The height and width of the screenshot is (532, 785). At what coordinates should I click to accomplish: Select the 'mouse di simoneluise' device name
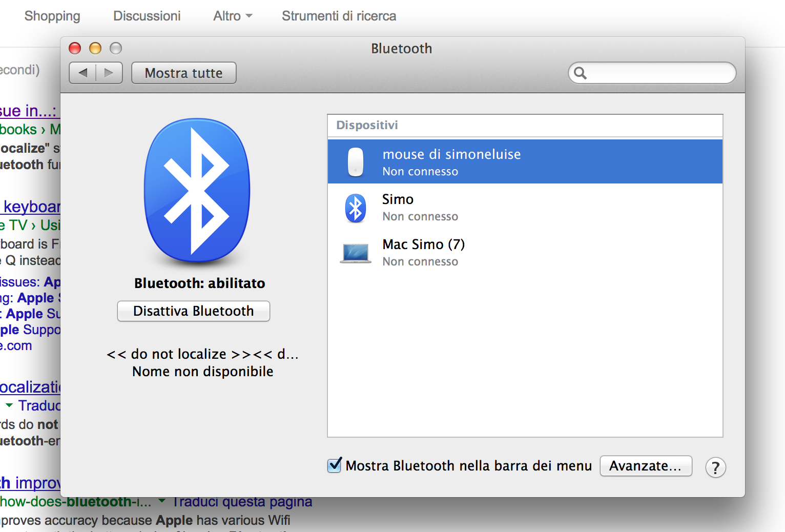[451, 154]
